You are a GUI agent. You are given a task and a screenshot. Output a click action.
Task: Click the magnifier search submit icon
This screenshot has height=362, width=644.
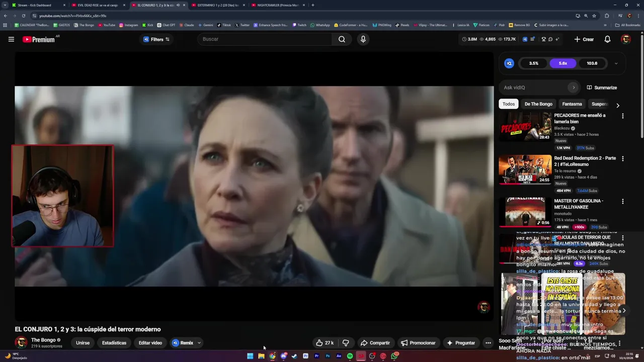click(x=342, y=39)
